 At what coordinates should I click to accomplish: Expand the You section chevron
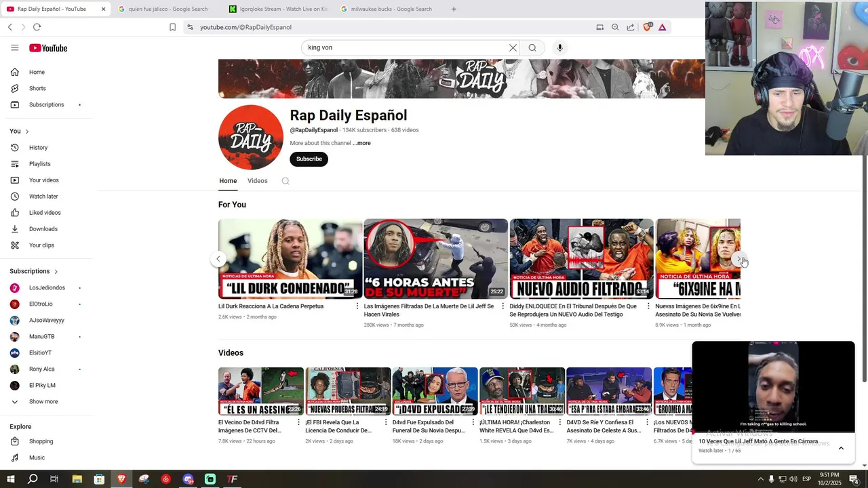(x=27, y=131)
